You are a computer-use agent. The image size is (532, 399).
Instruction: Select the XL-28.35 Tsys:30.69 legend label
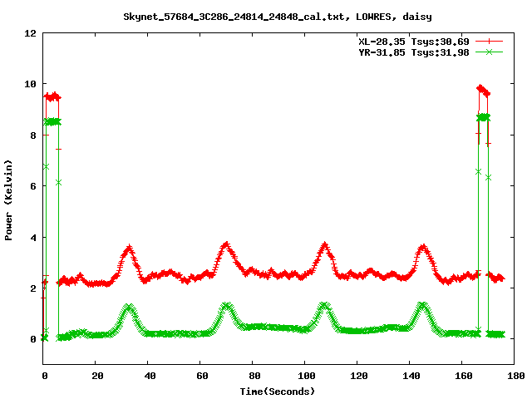click(x=414, y=42)
